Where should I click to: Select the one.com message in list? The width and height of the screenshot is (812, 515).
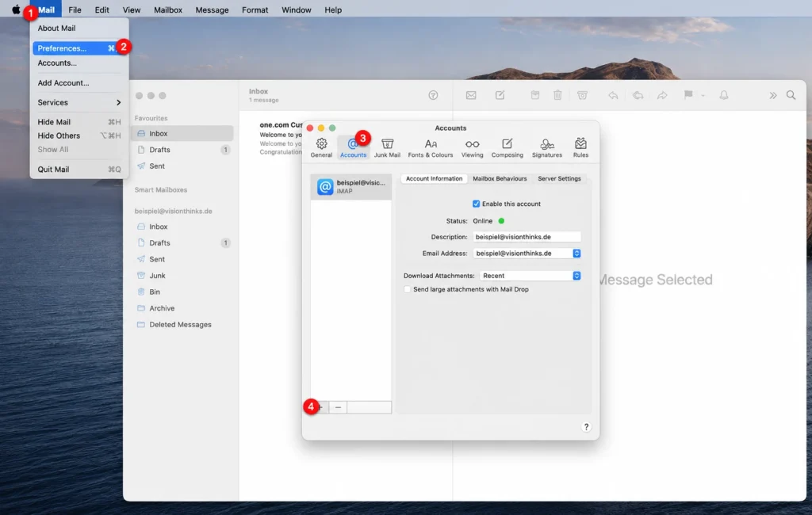coord(280,138)
